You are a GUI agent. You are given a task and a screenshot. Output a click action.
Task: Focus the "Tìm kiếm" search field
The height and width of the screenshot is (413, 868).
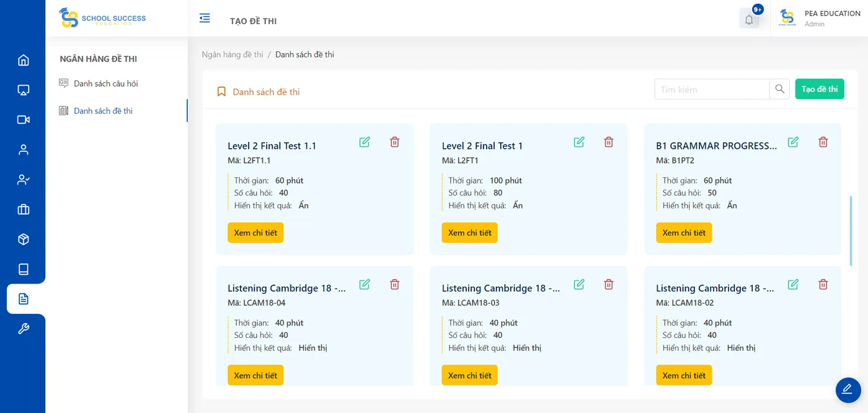(x=712, y=89)
